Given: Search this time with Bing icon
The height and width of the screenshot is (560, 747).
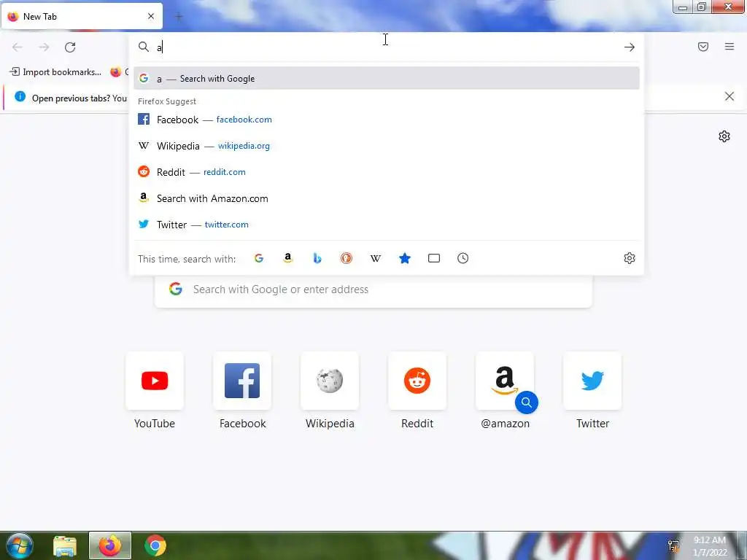Looking at the screenshot, I should [317, 258].
